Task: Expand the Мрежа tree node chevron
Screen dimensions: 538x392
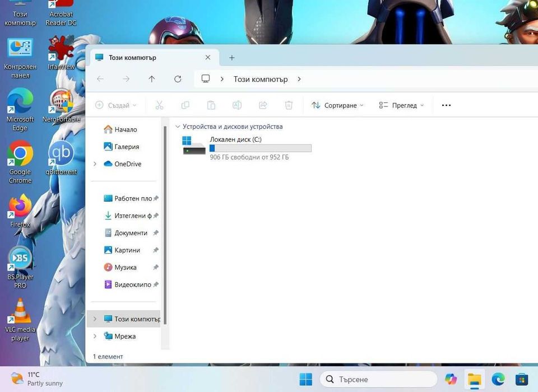Action: click(x=95, y=336)
